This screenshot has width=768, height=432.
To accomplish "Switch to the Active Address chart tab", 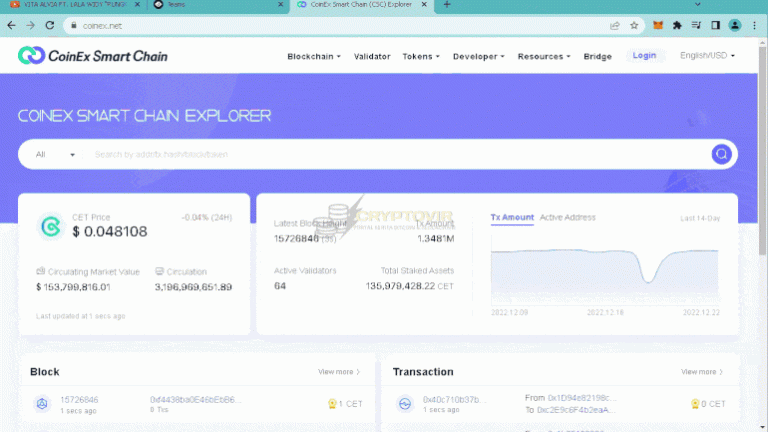I will (x=567, y=217).
